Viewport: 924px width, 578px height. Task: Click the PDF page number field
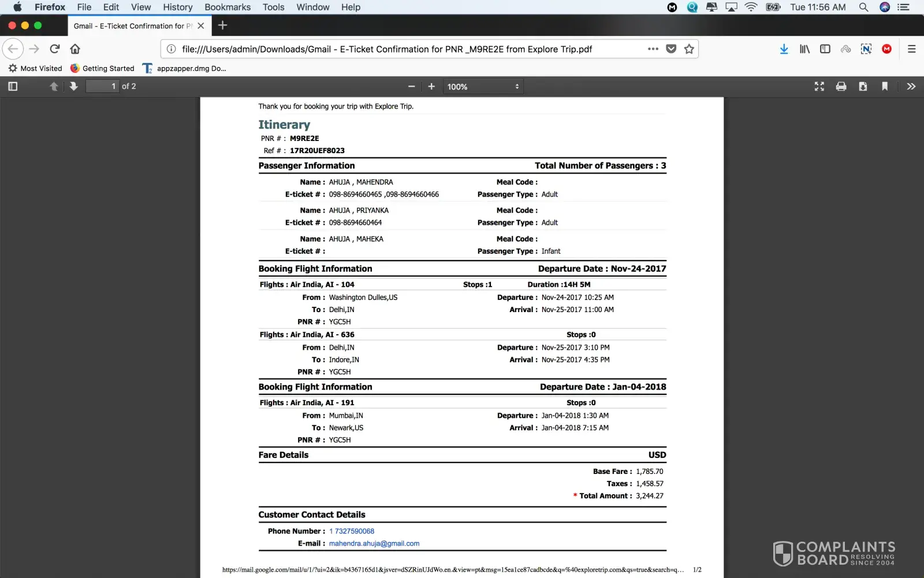point(102,87)
